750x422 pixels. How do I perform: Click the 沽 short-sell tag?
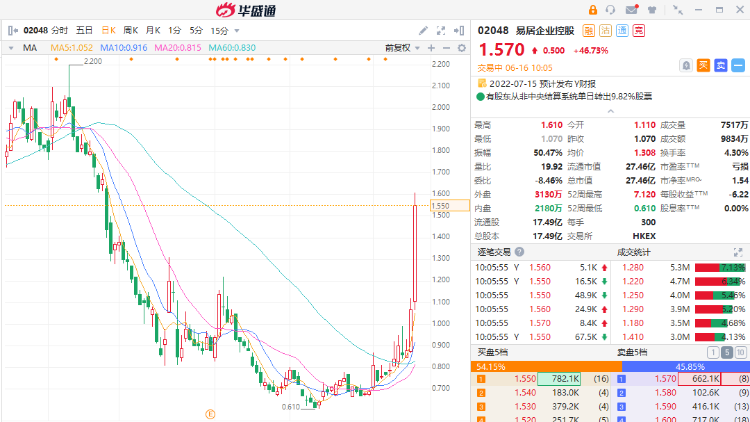[x=605, y=31]
